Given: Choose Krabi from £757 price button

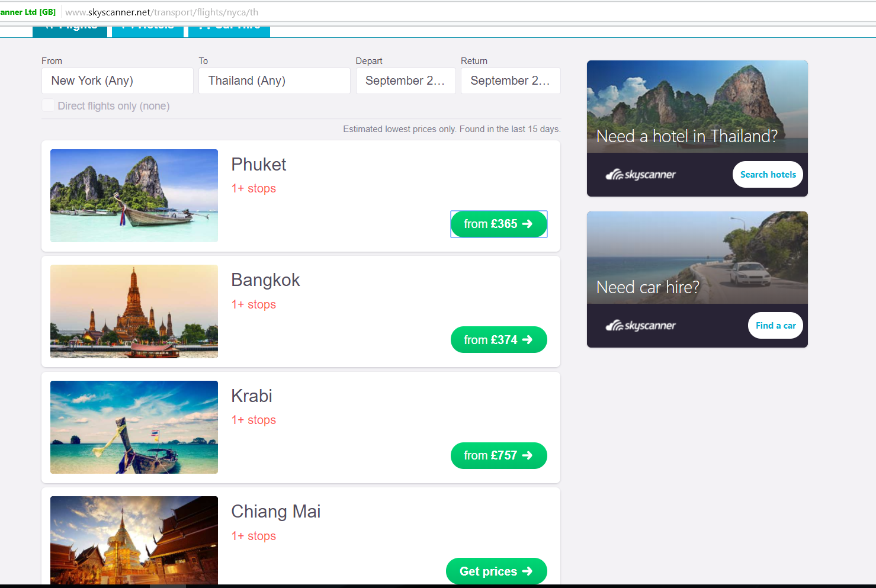Looking at the screenshot, I should 498,455.
